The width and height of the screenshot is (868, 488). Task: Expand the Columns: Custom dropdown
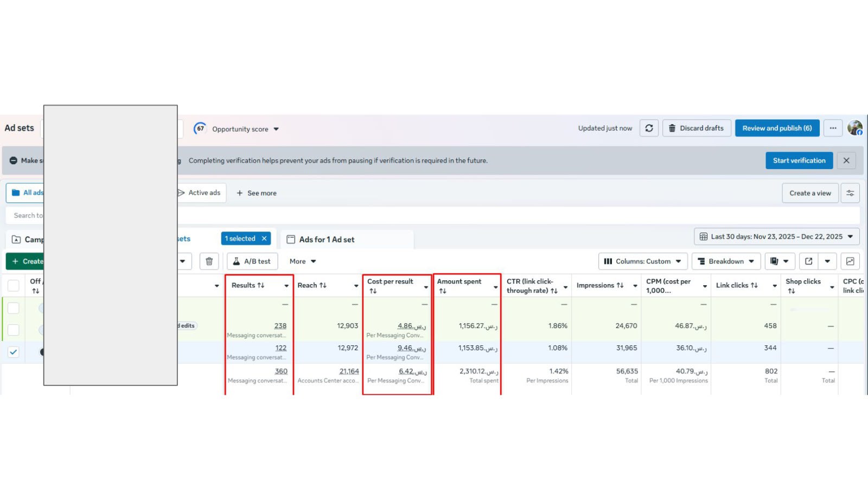(x=643, y=261)
